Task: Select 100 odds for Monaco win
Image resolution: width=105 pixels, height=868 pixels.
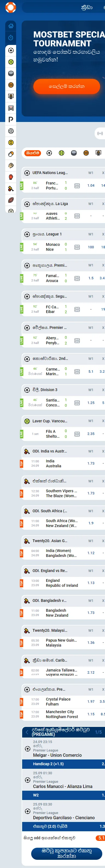Action: pyautogui.click(x=91, y=247)
